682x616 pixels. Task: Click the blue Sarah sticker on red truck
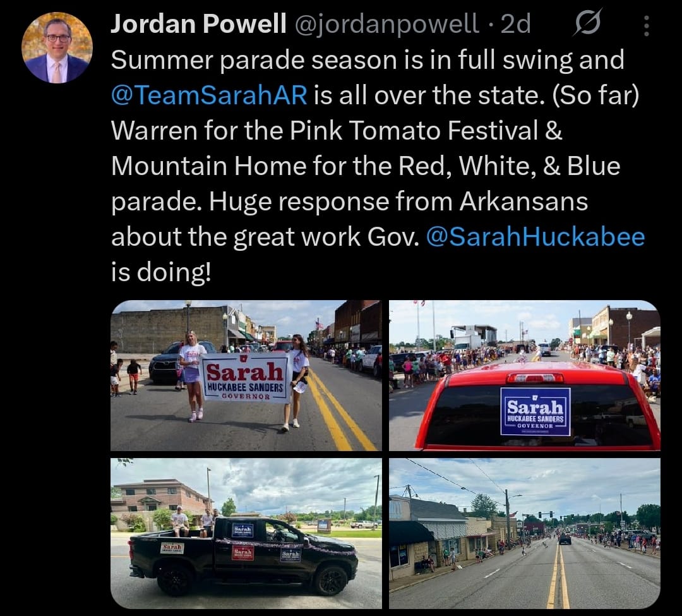pyautogui.click(x=535, y=411)
